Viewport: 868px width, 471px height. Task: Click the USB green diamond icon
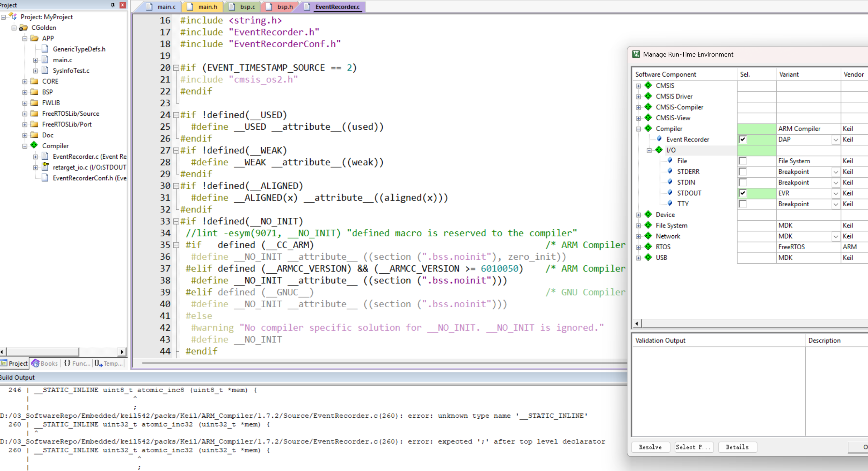(x=648, y=257)
